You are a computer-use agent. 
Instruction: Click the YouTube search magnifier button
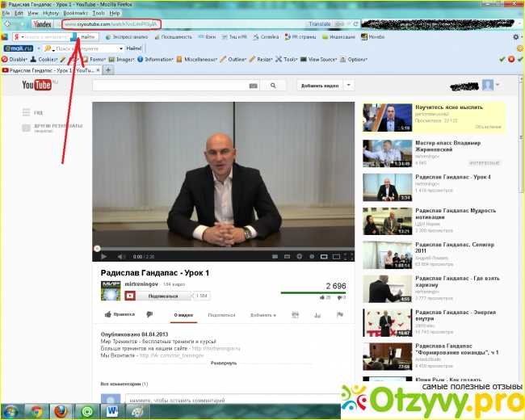click(273, 86)
